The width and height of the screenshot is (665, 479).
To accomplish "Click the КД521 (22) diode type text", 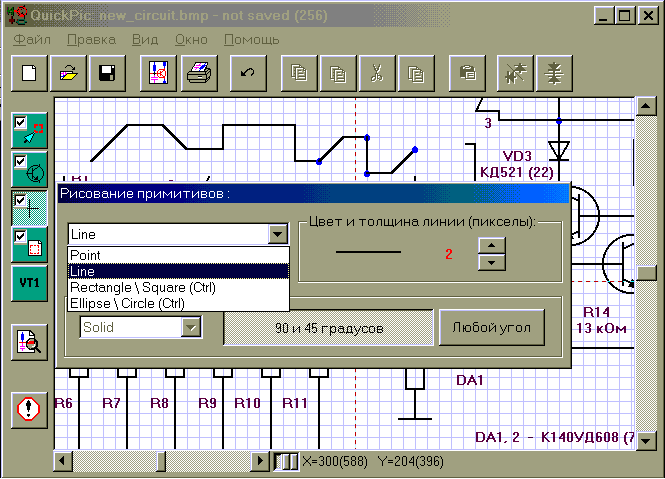I will (x=517, y=172).
